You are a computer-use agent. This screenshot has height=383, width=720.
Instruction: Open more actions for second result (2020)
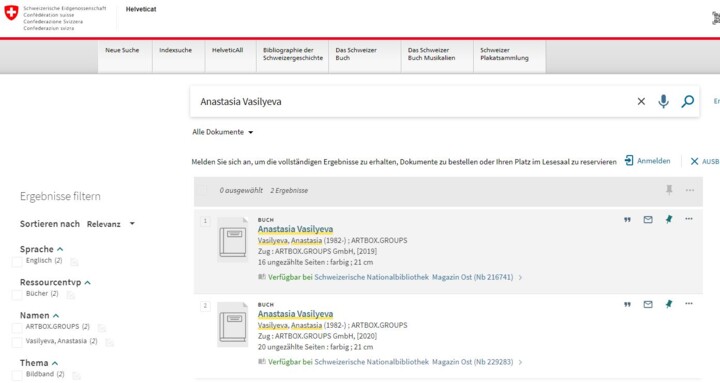(689, 304)
